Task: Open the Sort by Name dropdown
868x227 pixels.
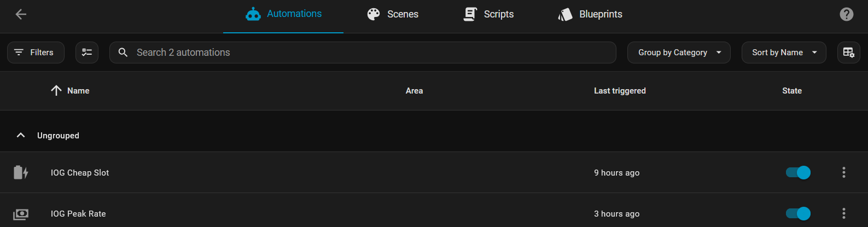Action: tap(783, 53)
